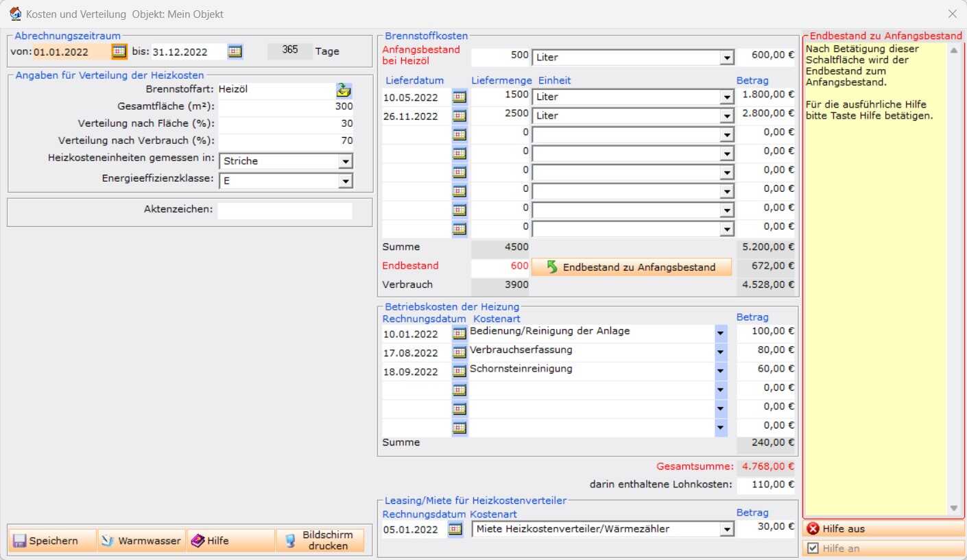Click help panel scrollbar up arrow
The image size is (967, 560).
point(953,51)
